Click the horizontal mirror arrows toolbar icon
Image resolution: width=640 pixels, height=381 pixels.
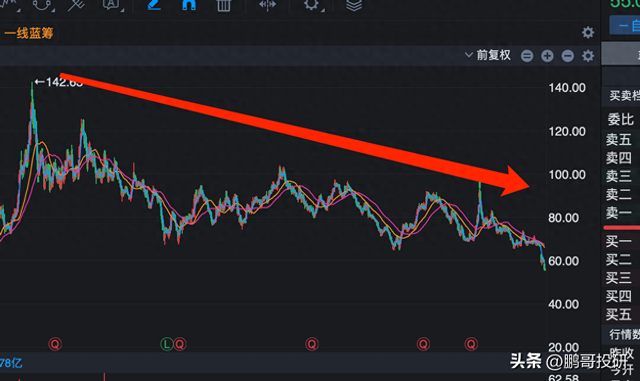(267, 5)
